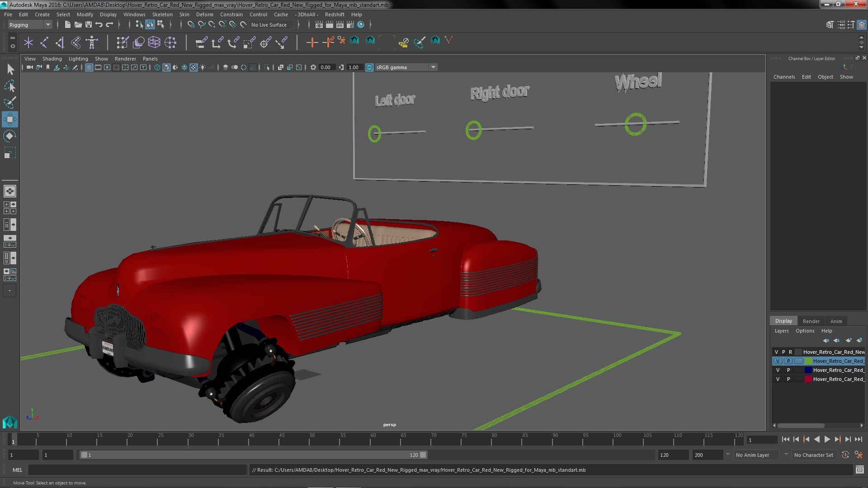This screenshot has width=868, height=488.
Task: Open the viewport Shading menu
Action: [52, 59]
